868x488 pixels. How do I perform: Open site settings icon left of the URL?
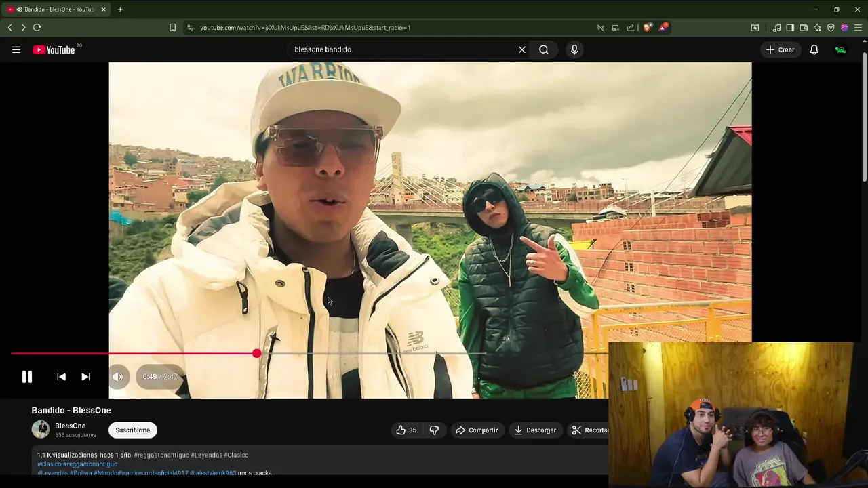[191, 28]
